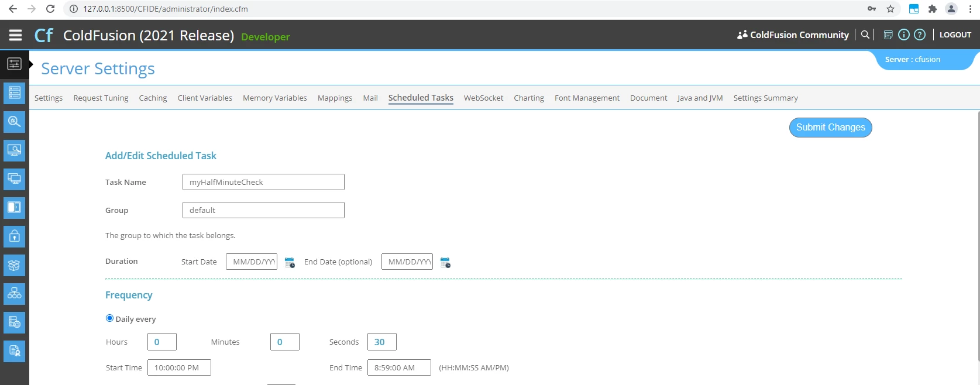Screen dimensions: 980x385
Task: Open the Document tab
Action: [648, 98]
